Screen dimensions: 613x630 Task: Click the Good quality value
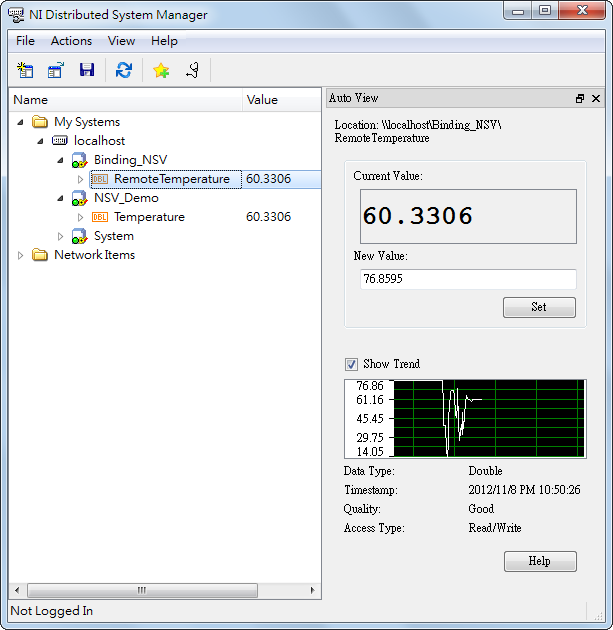tap(481, 509)
